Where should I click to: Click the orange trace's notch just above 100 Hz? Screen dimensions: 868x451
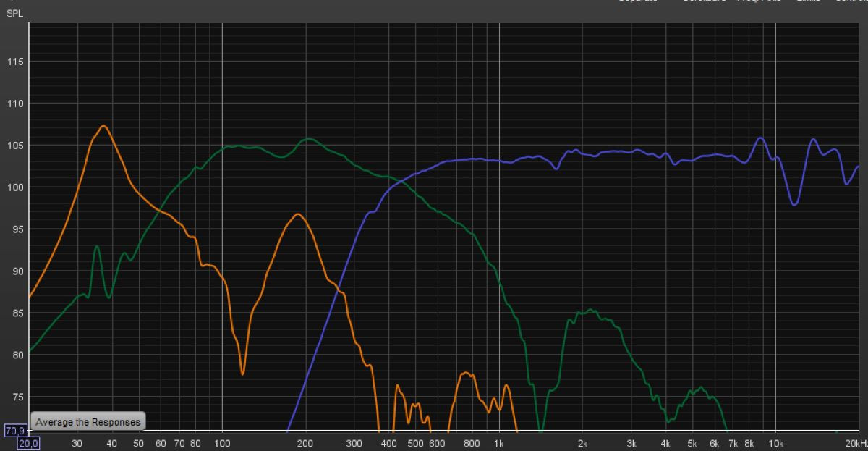pyautogui.click(x=242, y=374)
